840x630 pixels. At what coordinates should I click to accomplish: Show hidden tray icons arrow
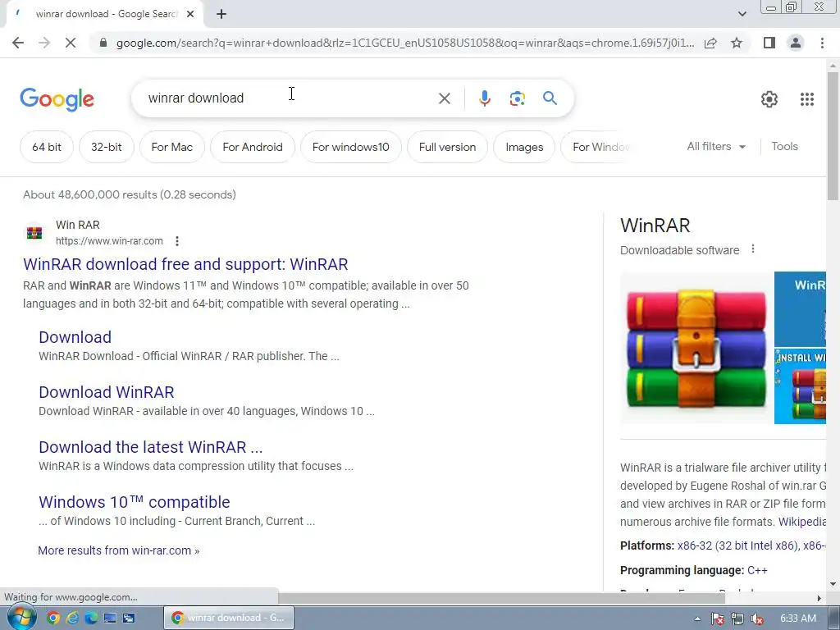(x=697, y=619)
